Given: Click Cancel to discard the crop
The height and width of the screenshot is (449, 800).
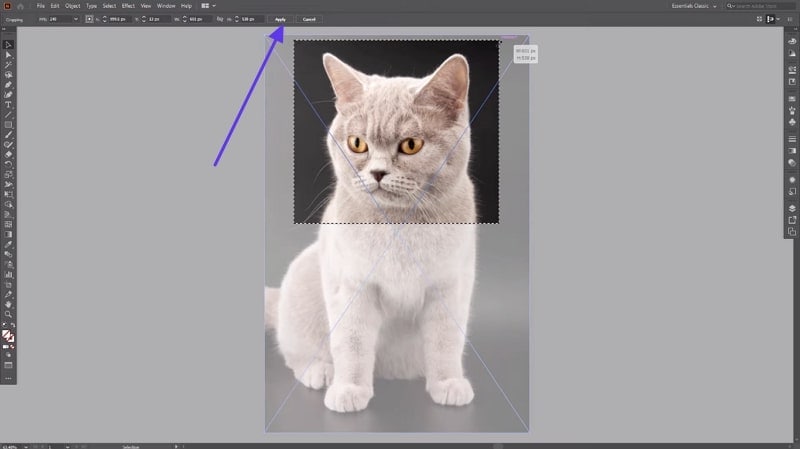Looking at the screenshot, I should 309,19.
